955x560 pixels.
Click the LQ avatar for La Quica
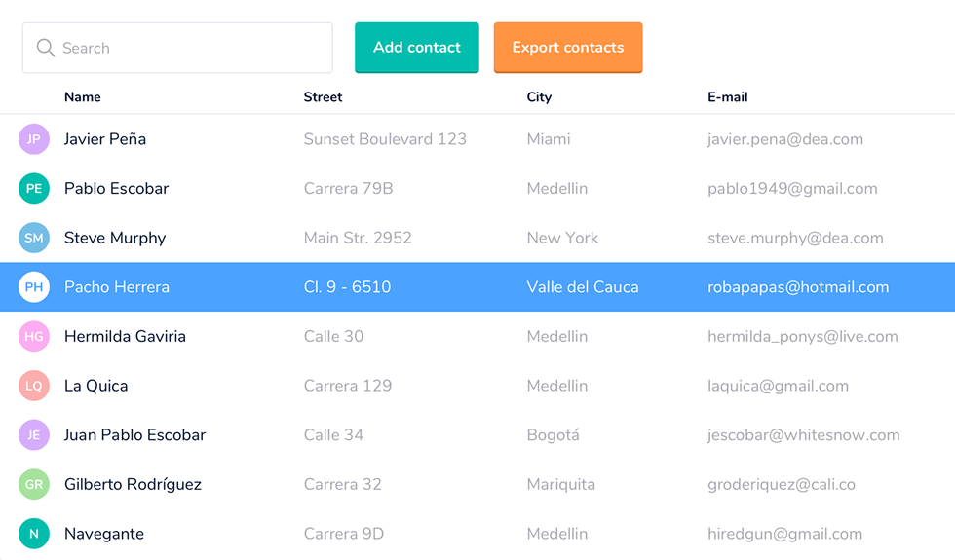[x=34, y=386]
